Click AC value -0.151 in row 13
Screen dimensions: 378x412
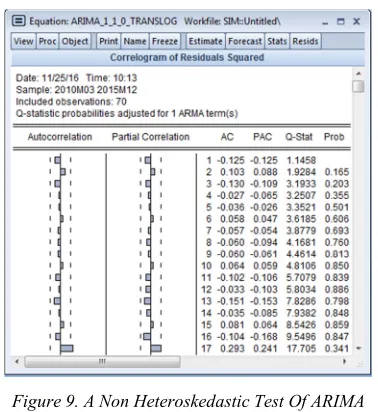pyautogui.click(x=231, y=301)
